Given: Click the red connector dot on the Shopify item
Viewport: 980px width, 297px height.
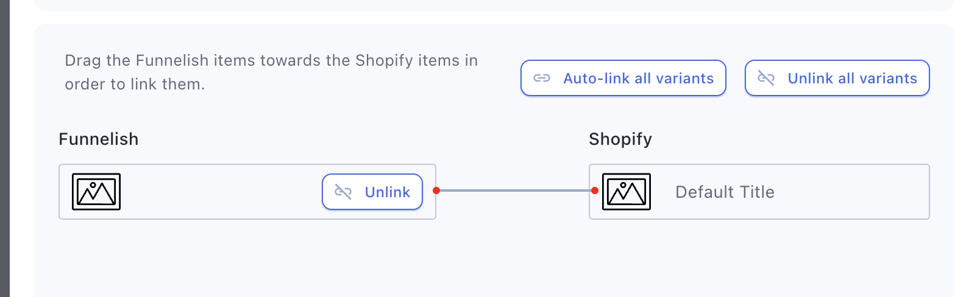Looking at the screenshot, I should coord(595,190).
